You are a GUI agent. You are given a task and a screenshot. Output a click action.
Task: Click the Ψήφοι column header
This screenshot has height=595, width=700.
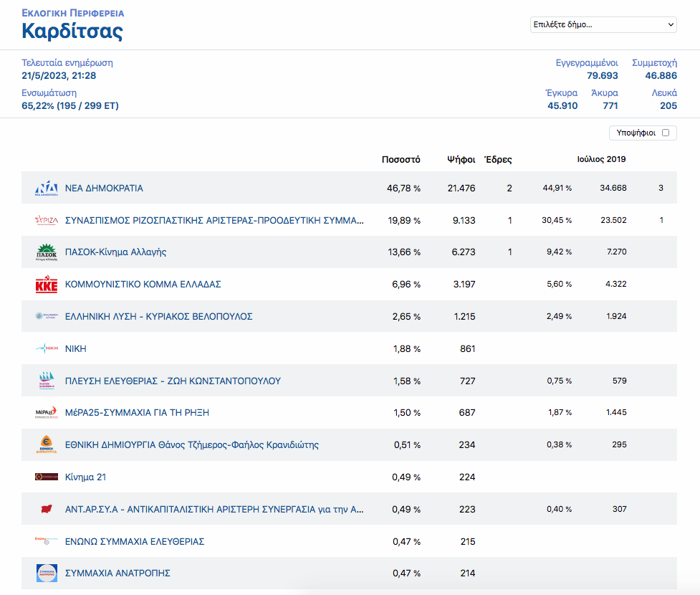pyautogui.click(x=461, y=159)
